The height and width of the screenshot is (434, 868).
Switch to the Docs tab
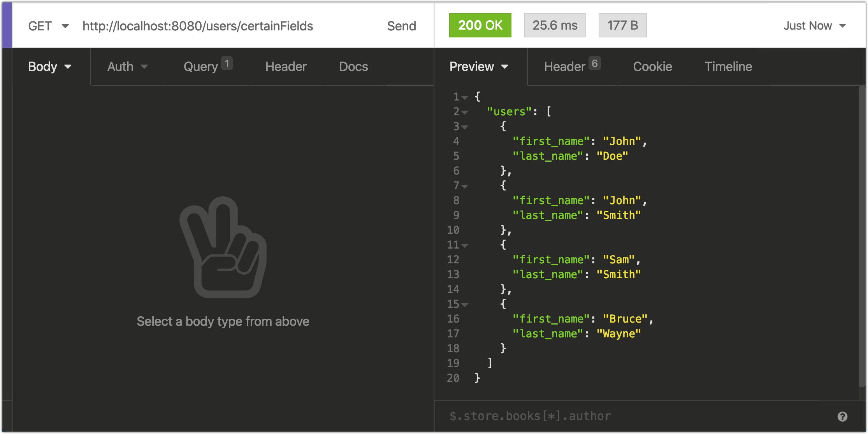353,67
